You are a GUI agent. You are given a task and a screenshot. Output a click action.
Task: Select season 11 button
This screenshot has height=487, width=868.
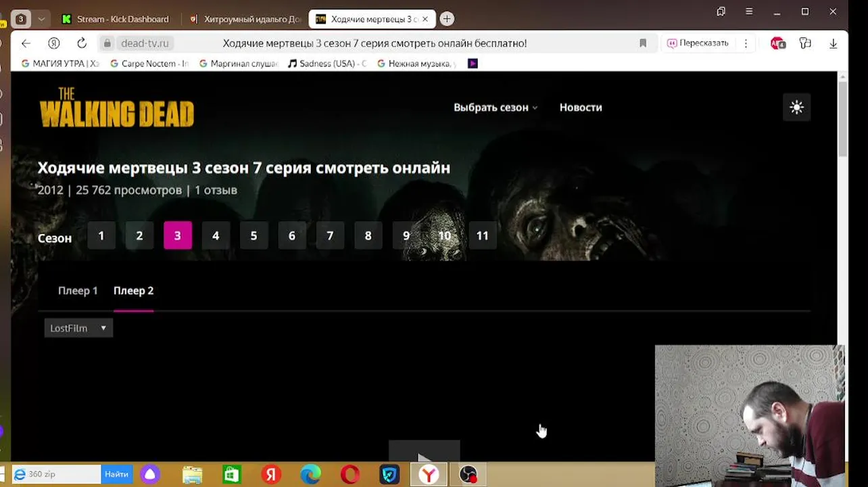(482, 235)
